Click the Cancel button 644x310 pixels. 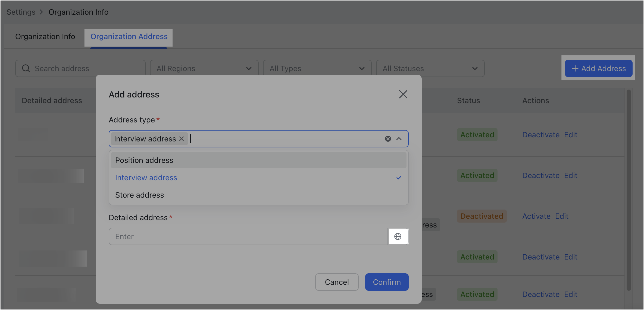coord(337,282)
